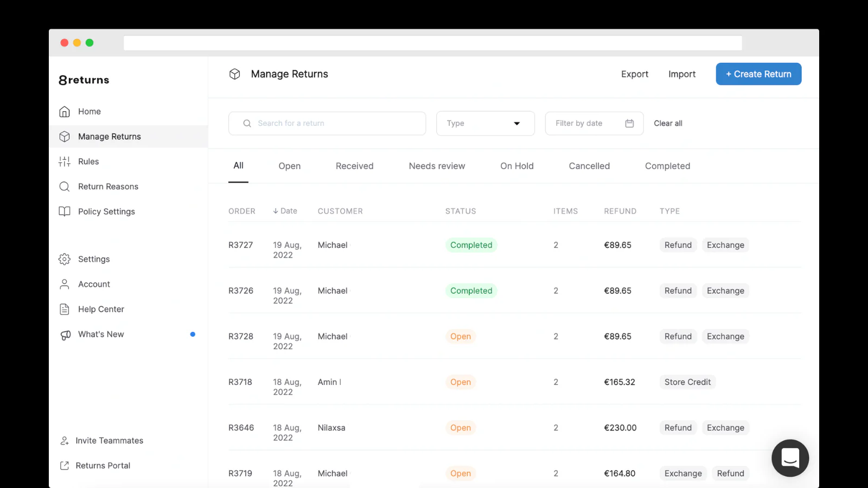Open order R3726 row
Screen dimensions: 868x488
[x=514, y=291]
